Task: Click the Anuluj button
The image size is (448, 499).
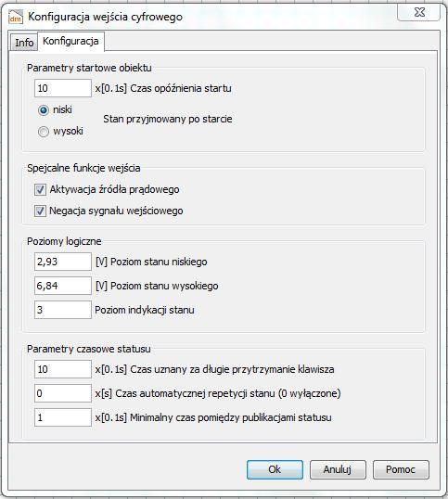Action: 338,469
